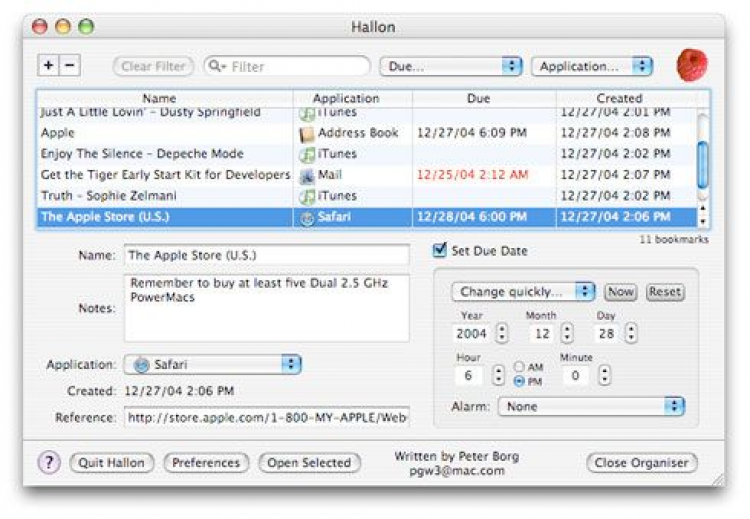Select the Apple bookmark row

point(366,133)
